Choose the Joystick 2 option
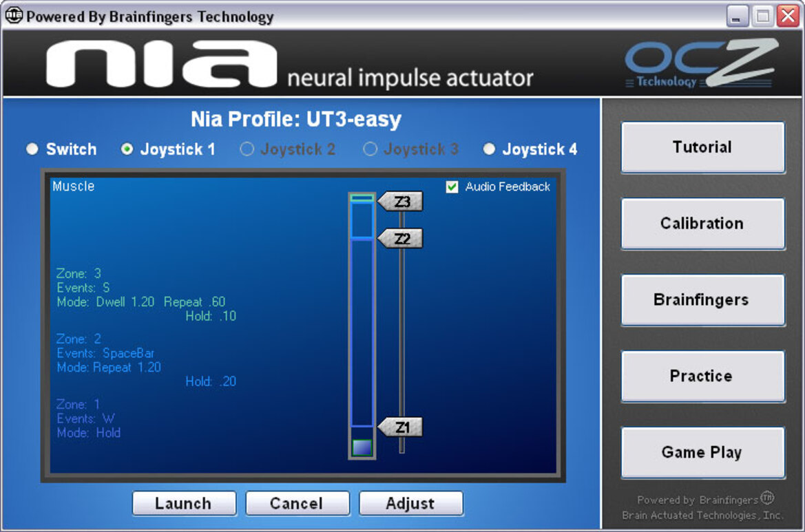 (247, 149)
